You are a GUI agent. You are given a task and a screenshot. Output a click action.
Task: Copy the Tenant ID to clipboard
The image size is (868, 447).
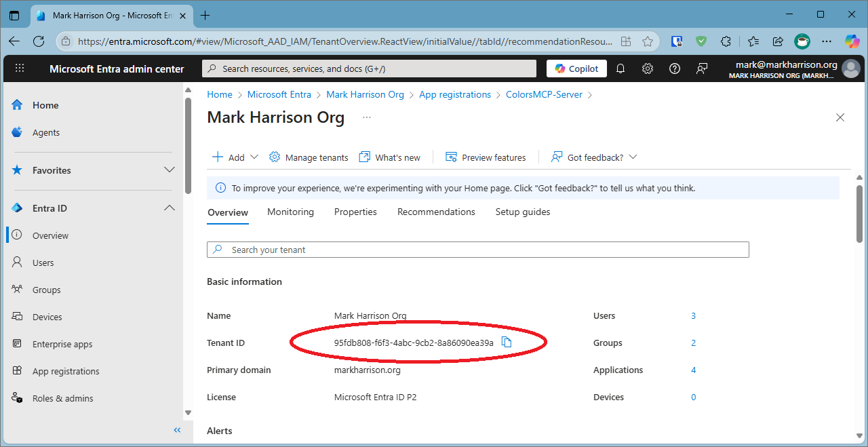pyautogui.click(x=507, y=343)
